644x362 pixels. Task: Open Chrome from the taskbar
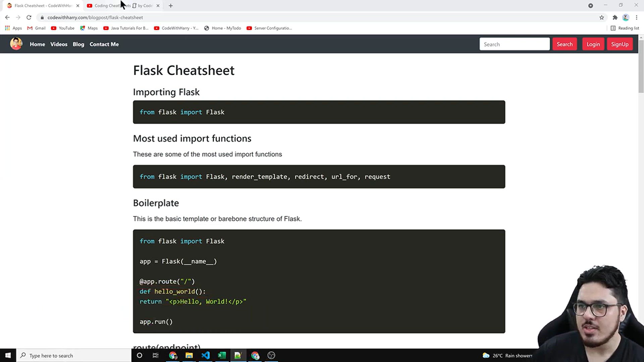point(173,355)
